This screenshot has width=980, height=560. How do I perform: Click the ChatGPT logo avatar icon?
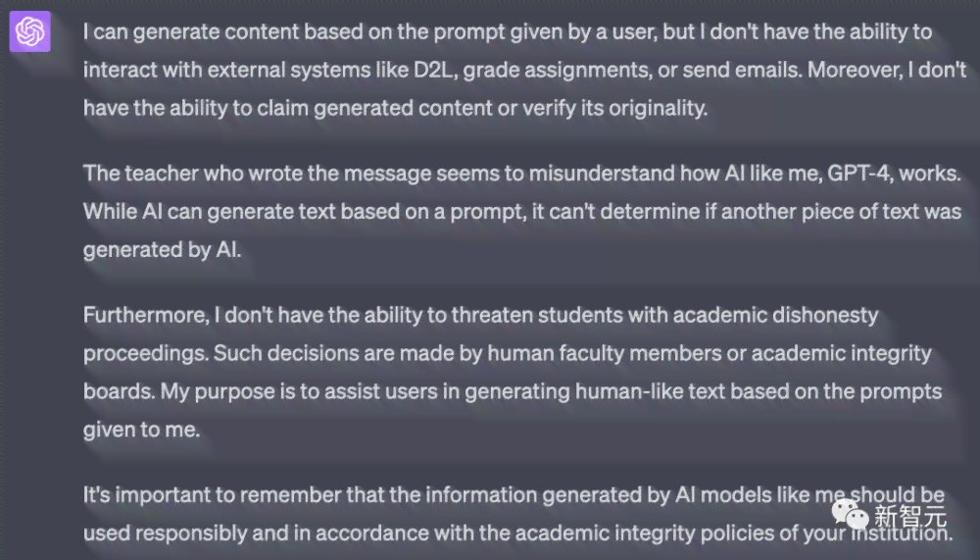pyautogui.click(x=30, y=31)
